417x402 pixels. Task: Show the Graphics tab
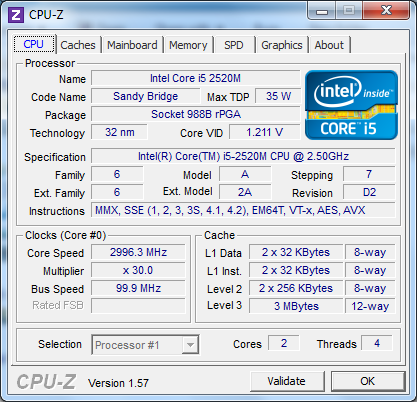pos(282,45)
